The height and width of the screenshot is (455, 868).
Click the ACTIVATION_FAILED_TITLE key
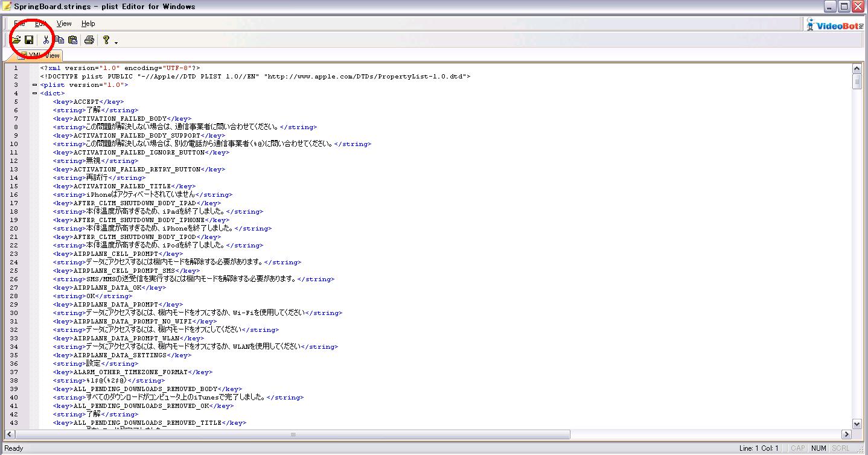coord(124,186)
